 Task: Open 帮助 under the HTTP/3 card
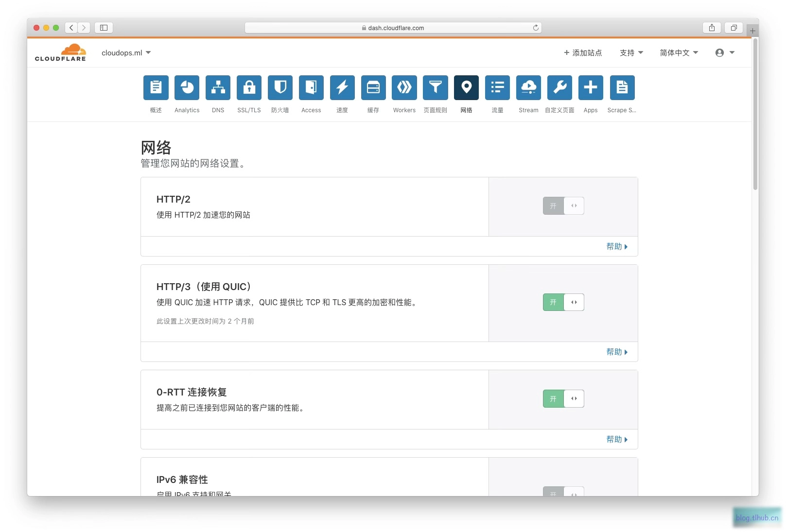coord(617,352)
